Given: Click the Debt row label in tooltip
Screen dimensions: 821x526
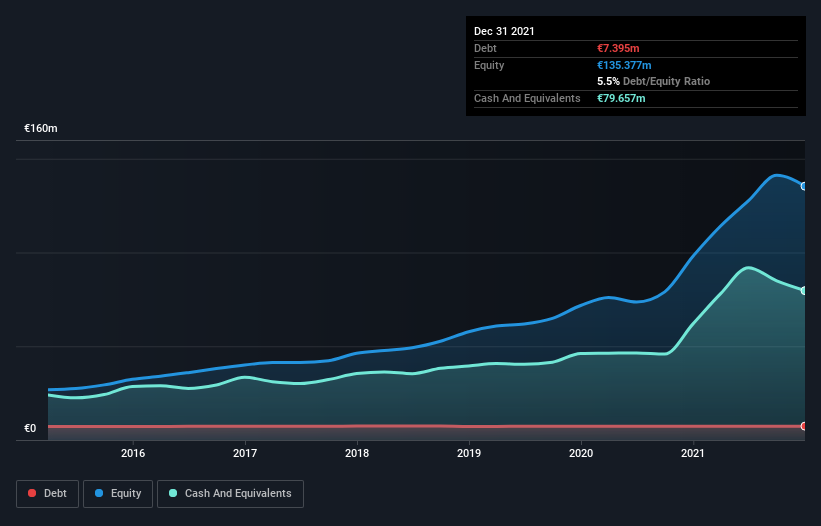Looking at the screenshot, I should point(485,48).
